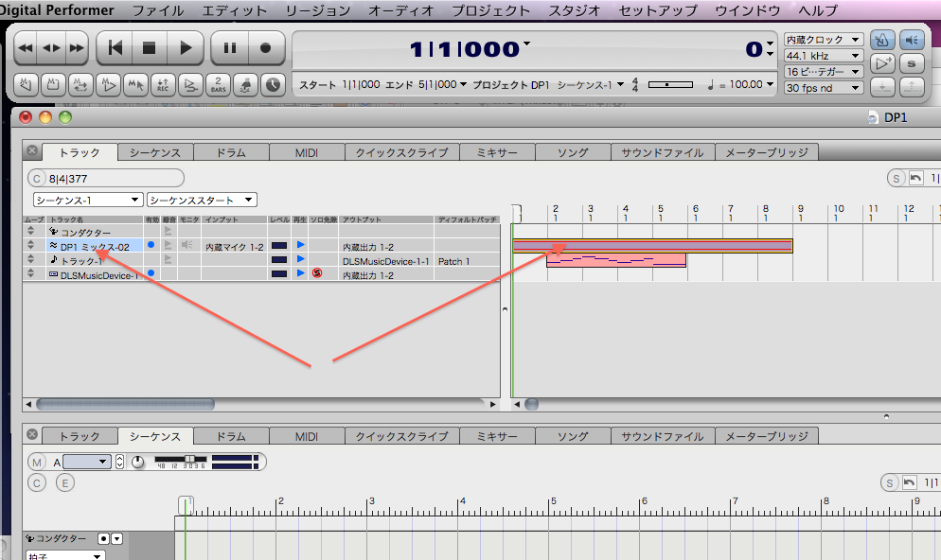Stop playback with the square Stop button

[x=149, y=48]
